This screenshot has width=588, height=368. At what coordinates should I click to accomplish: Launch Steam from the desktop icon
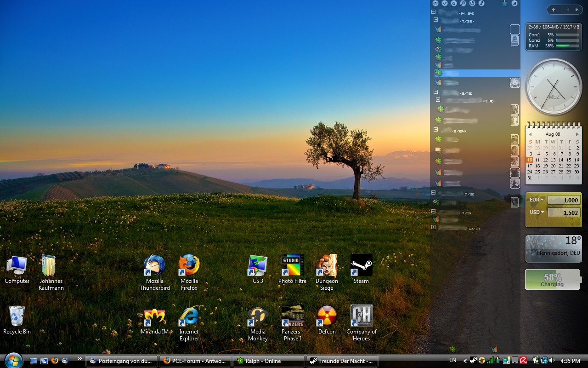coord(361,266)
